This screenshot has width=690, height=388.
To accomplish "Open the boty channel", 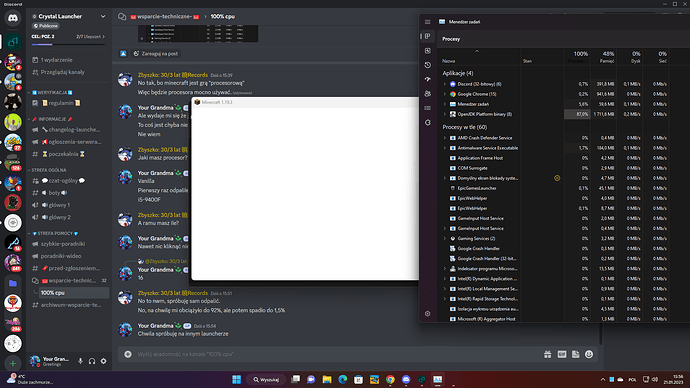I will [x=54, y=193].
